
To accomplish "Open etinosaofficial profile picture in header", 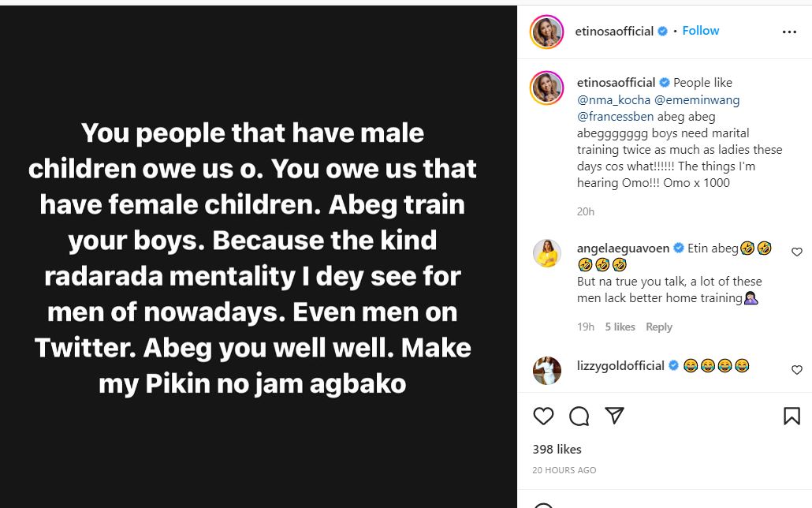I will (546, 32).
